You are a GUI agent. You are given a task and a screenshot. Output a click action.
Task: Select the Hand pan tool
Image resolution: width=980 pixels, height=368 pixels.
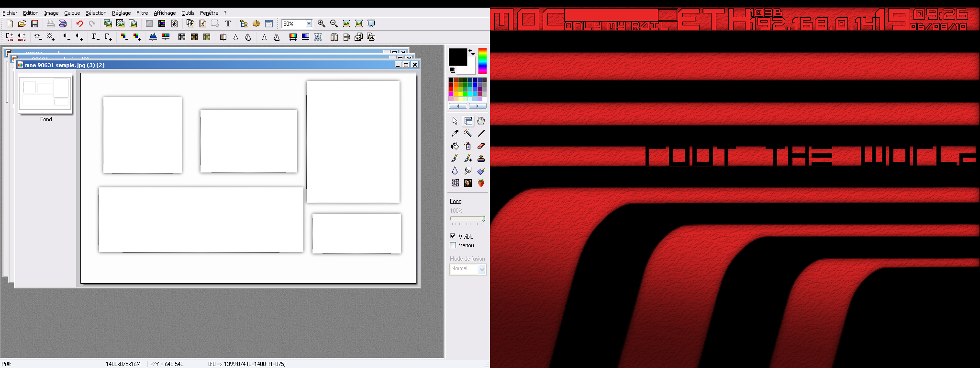[x=481, y=121]
